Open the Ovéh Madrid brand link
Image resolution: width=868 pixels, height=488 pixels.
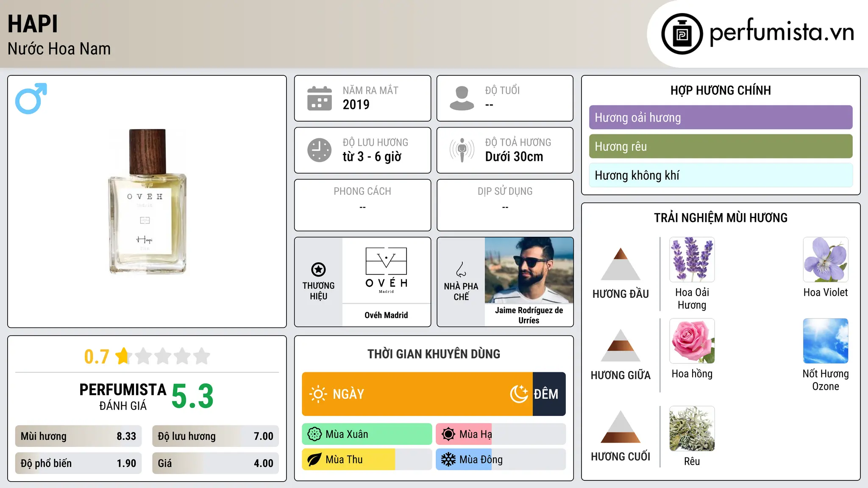[386, 315]
